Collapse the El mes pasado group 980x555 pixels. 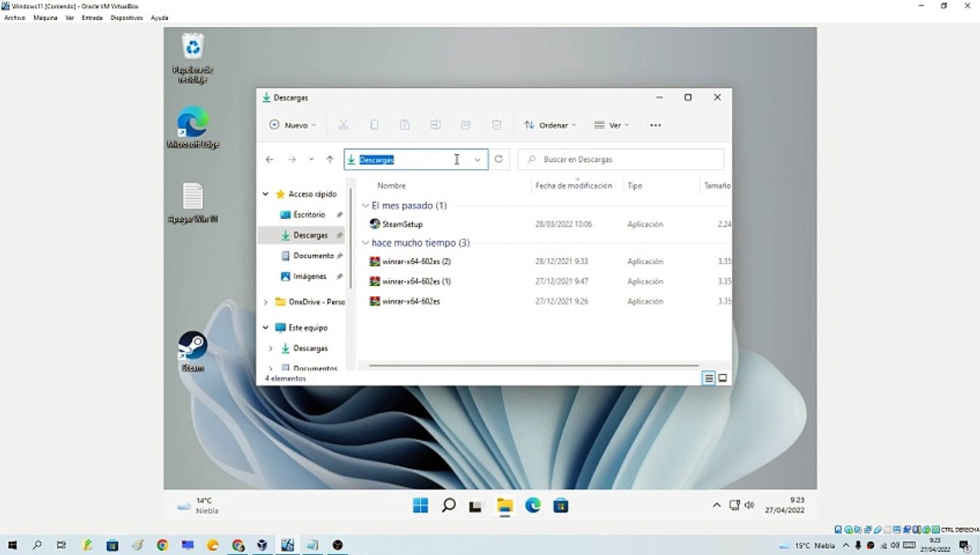[x=366, y=206]
